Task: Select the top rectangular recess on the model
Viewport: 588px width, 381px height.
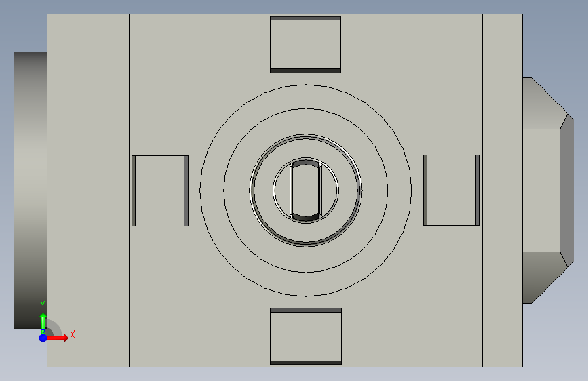Action: click(305, 45)
